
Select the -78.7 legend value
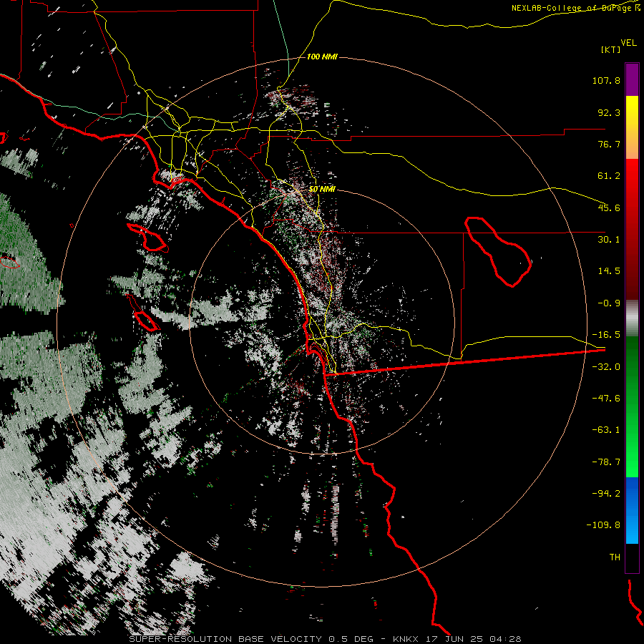click(x=606, y=462)
